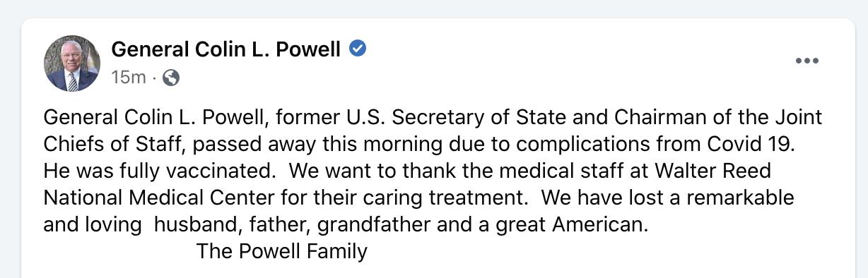Click the blue verified badge icon
This screenshot has width=868, height=278.
[x=358, y=49]
